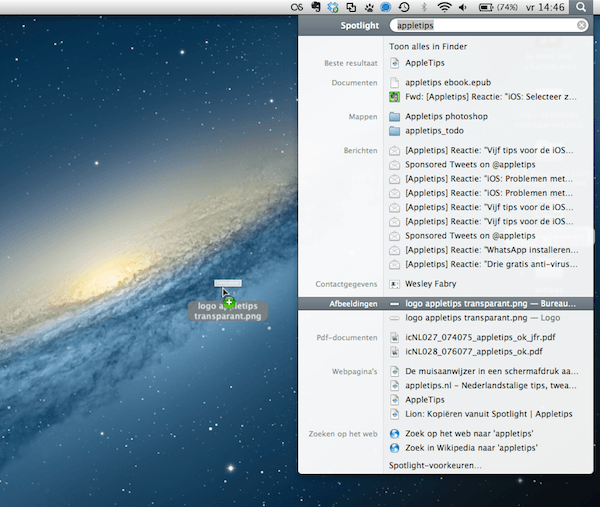Image resolution: width=600 pixels, height=507 pixels.
Task: Click the web icon beside appletips.nl result
Action: coord(395,385)
